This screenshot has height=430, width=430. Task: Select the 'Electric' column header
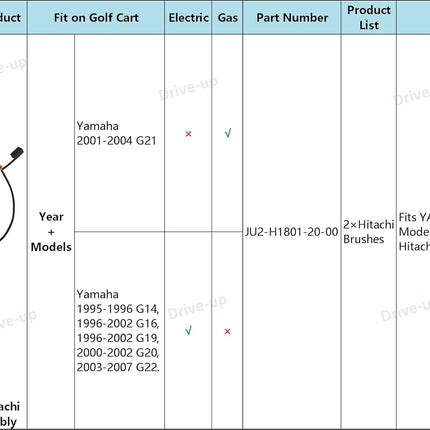[188, 18]
